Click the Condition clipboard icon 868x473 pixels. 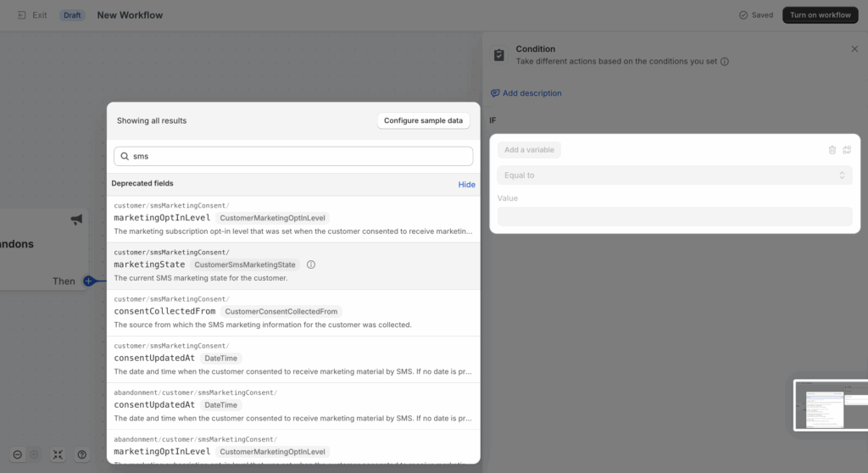pyautogui.click(x=498, y=55)
